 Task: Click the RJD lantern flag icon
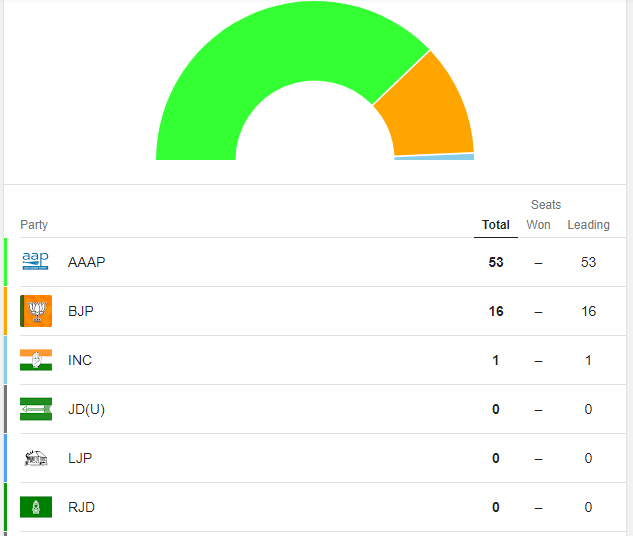click(x=35, y=507)
